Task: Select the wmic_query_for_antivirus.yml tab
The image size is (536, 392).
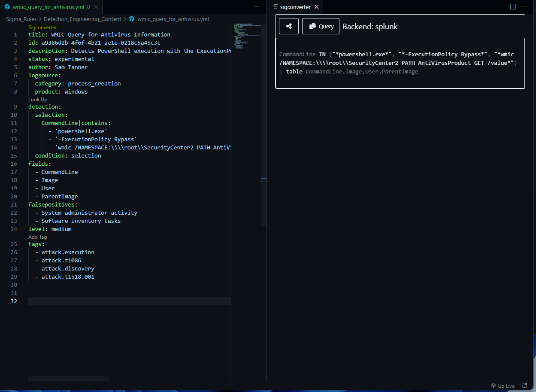Action: coord(48,7)
